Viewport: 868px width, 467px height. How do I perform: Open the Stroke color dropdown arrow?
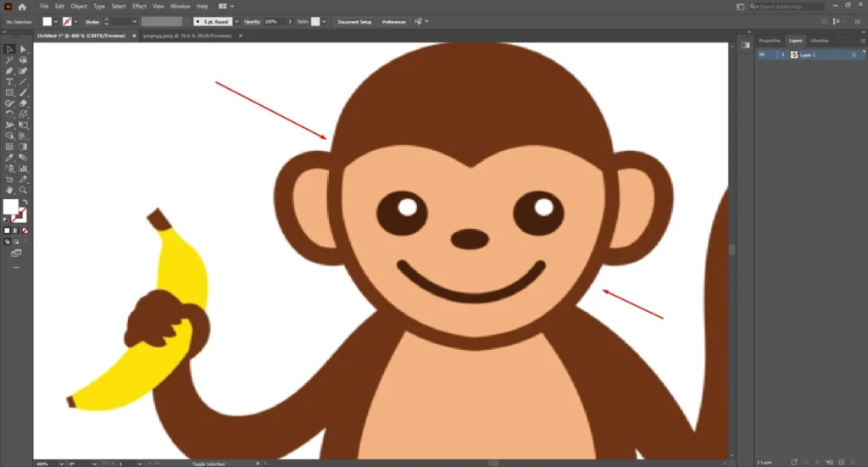[x=75, y=21]
